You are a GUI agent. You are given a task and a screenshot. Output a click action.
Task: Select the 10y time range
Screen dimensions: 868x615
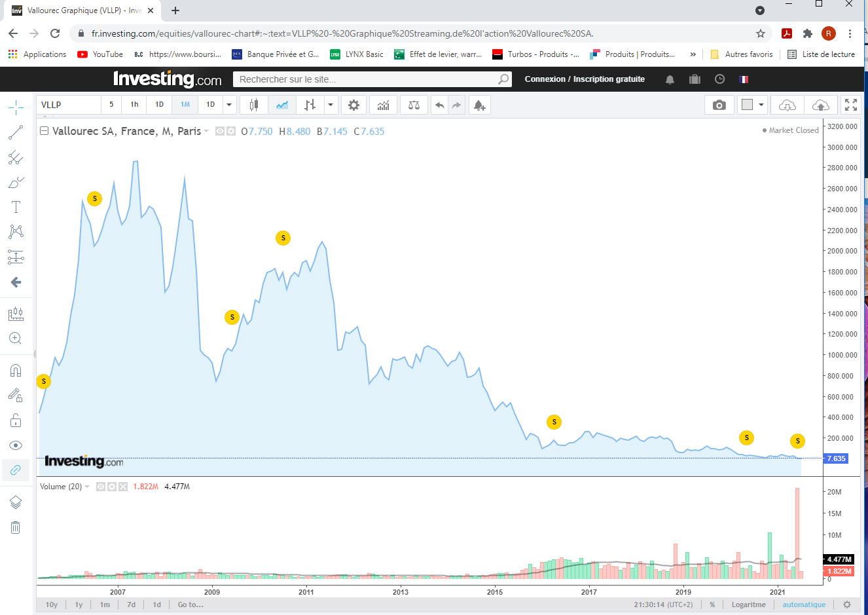(52, 605)
